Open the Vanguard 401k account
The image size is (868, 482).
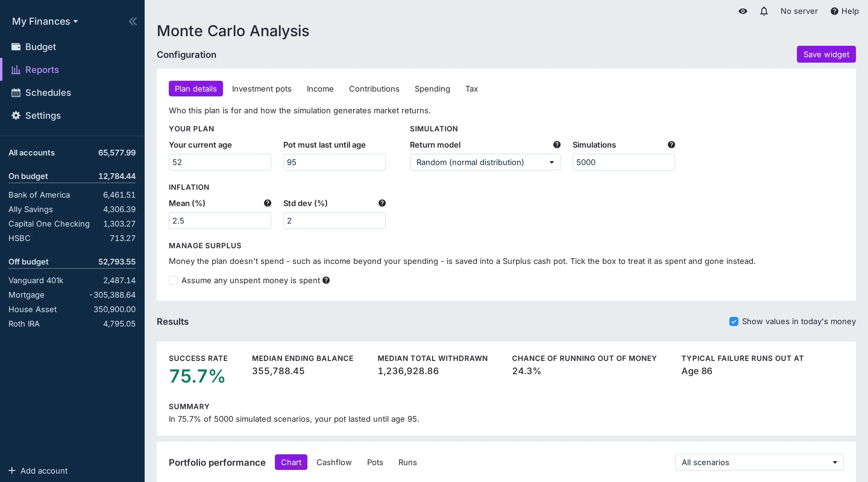(72, 280)
